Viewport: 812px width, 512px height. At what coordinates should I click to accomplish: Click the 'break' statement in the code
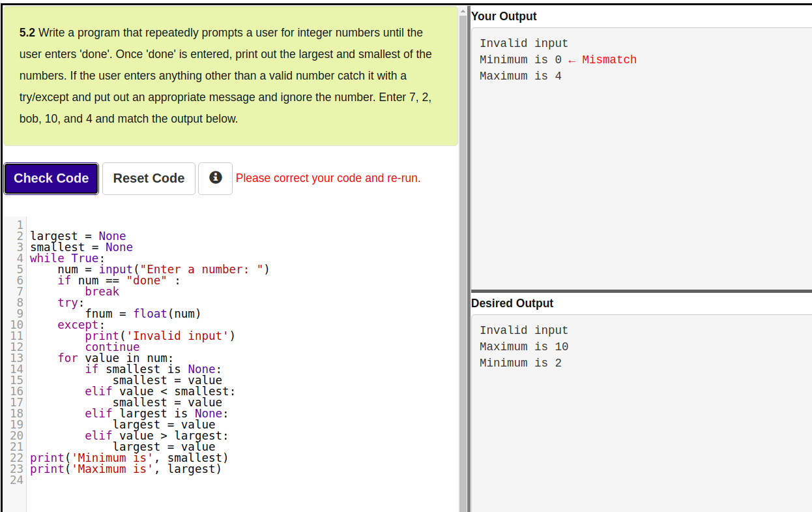pyautogui.click(x=102, y=292)
